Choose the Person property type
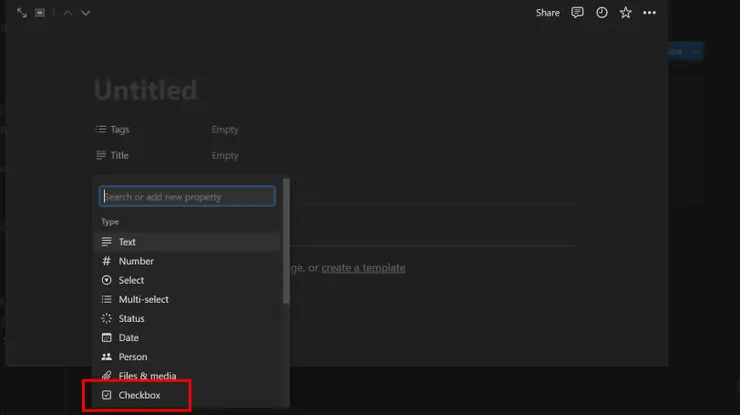Screen dimensions: 740x415 pyautogui.click(x=187, y=356)
